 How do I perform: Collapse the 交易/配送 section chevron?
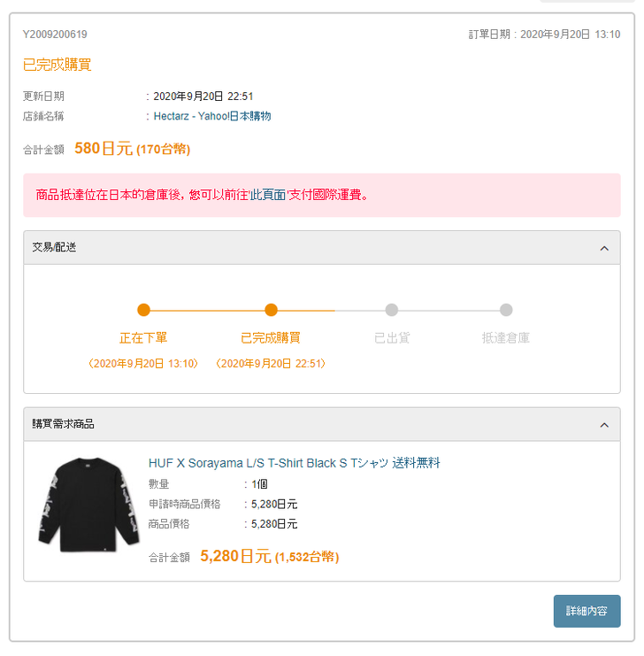point(604,248)
